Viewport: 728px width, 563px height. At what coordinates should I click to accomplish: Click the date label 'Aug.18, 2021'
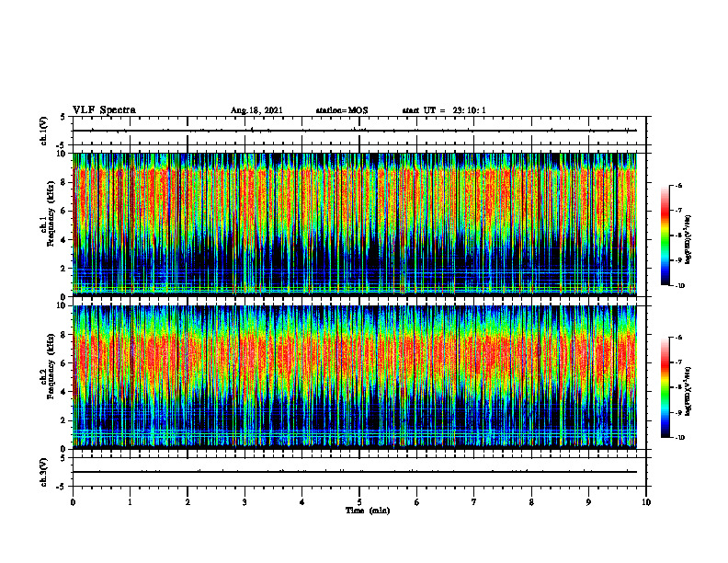click(256, 110)
